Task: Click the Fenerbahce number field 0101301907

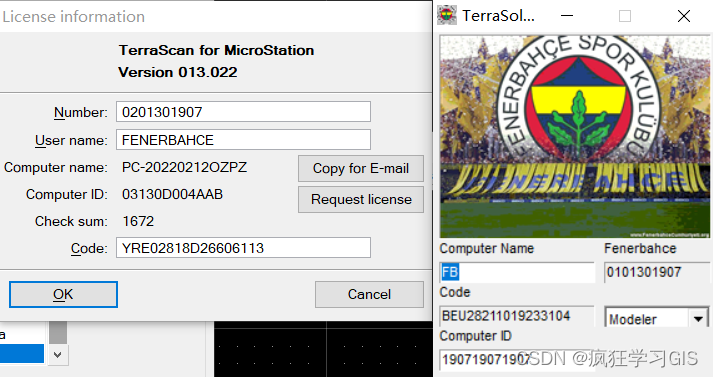Action: click(657, 272)
